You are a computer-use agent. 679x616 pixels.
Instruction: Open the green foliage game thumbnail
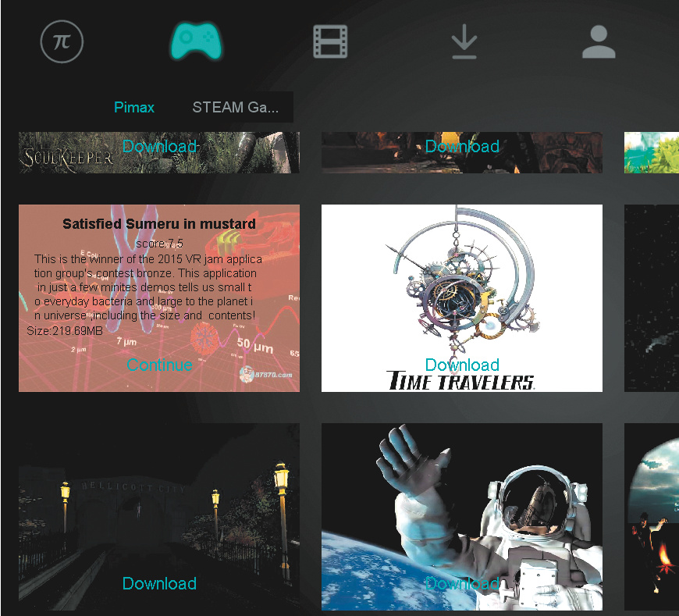coord(652,152)
